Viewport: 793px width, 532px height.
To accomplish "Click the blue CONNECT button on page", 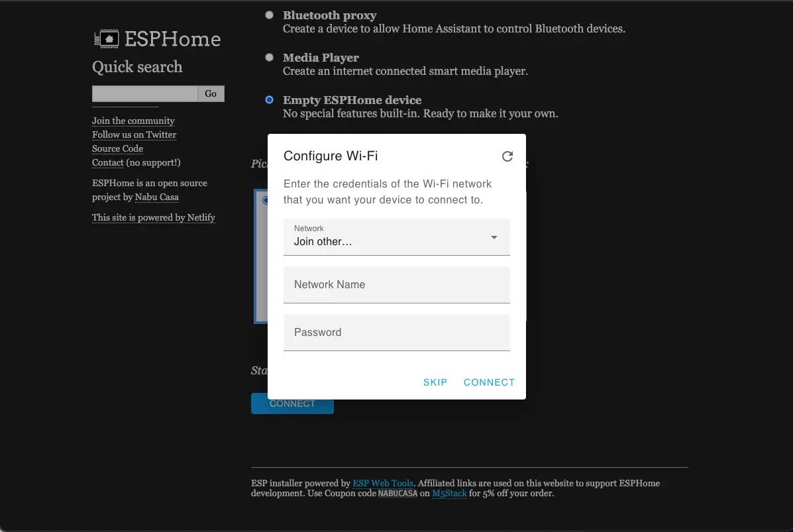I will pos(292,403).
